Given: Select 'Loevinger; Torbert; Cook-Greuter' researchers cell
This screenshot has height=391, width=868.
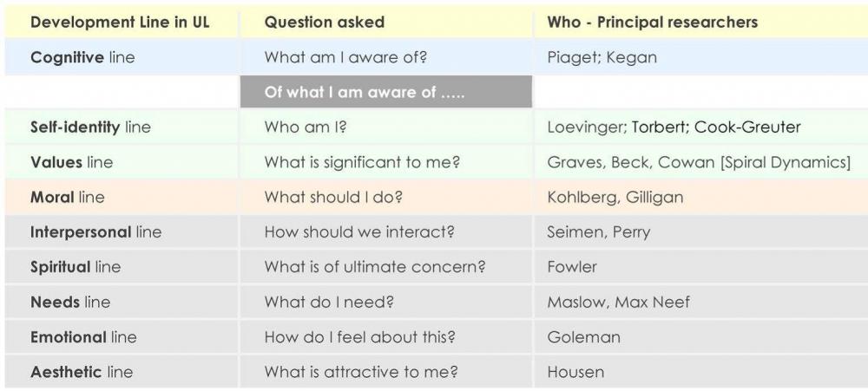Looking at the screenshot, I should 674,127.
